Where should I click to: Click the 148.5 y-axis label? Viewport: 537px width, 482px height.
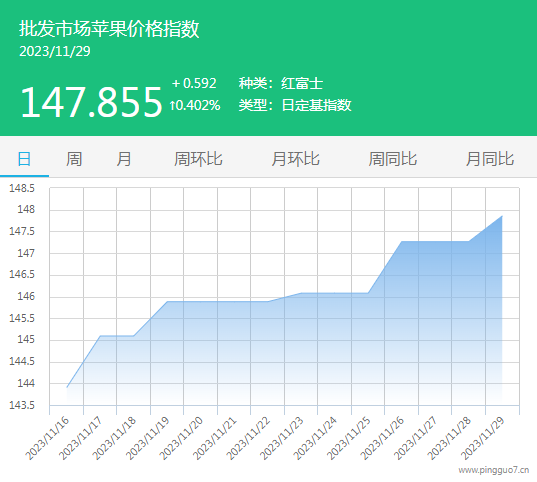coord(22,188)
